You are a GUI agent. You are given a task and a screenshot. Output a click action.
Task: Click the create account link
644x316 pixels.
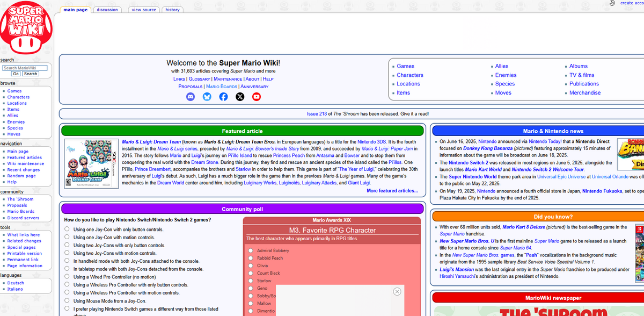tap(632, 3)
